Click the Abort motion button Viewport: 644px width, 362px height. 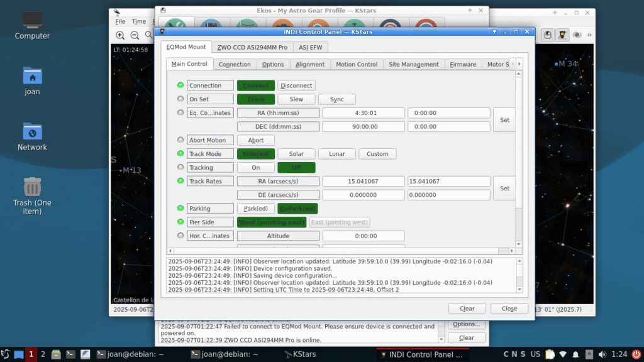coord(256,140)
